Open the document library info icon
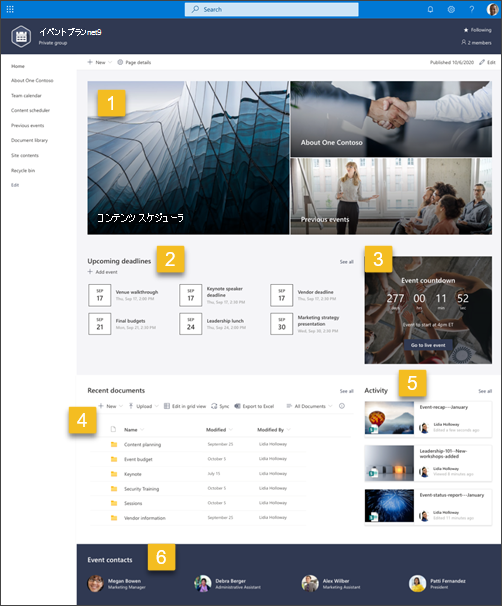 click(342, 406)
